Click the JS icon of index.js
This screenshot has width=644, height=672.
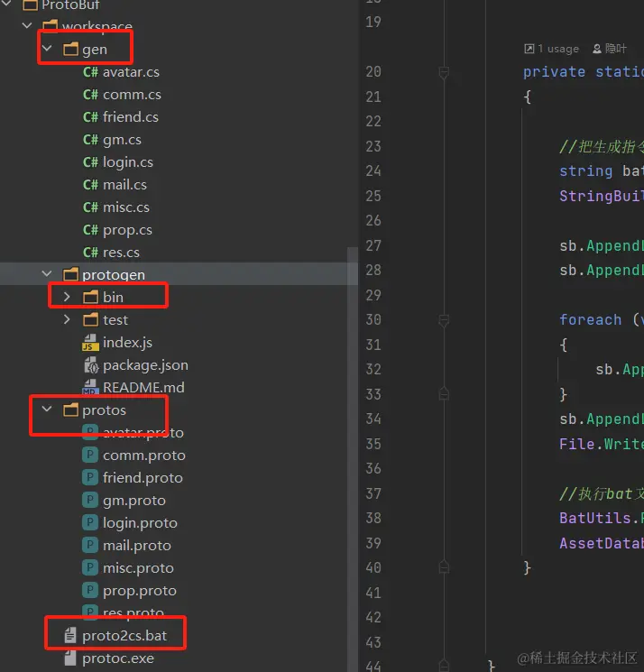[90, 343]
